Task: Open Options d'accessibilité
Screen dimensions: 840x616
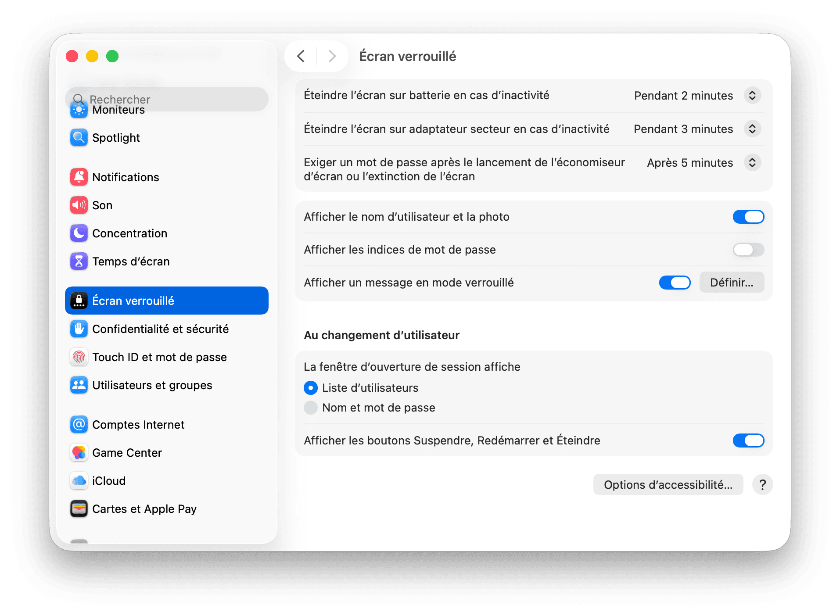Action: tap(668, 484)
